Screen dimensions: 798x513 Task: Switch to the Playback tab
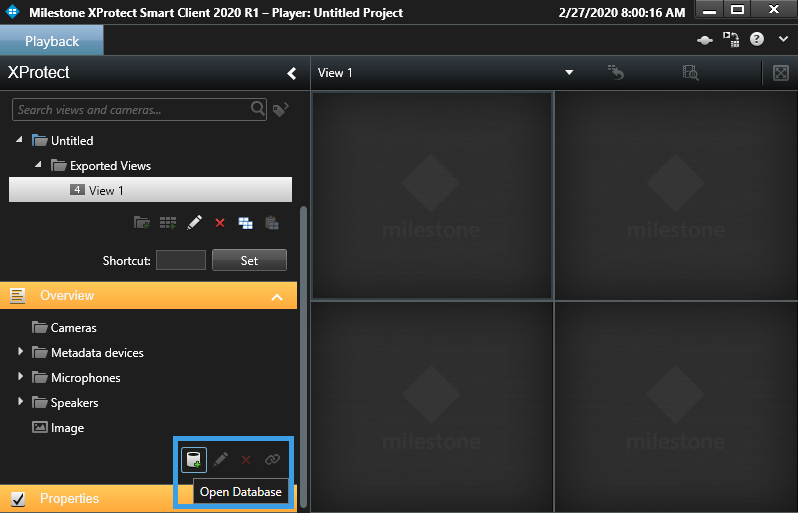52,41
